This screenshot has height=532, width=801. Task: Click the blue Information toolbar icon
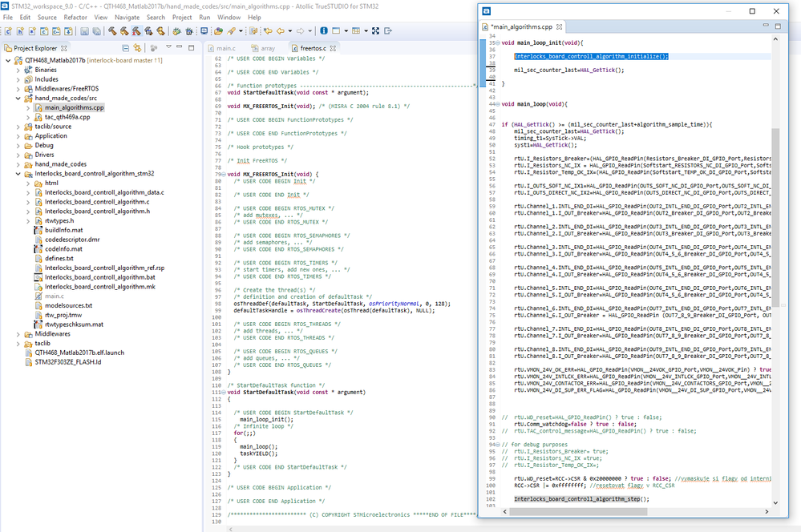click(x=324, y=30)
